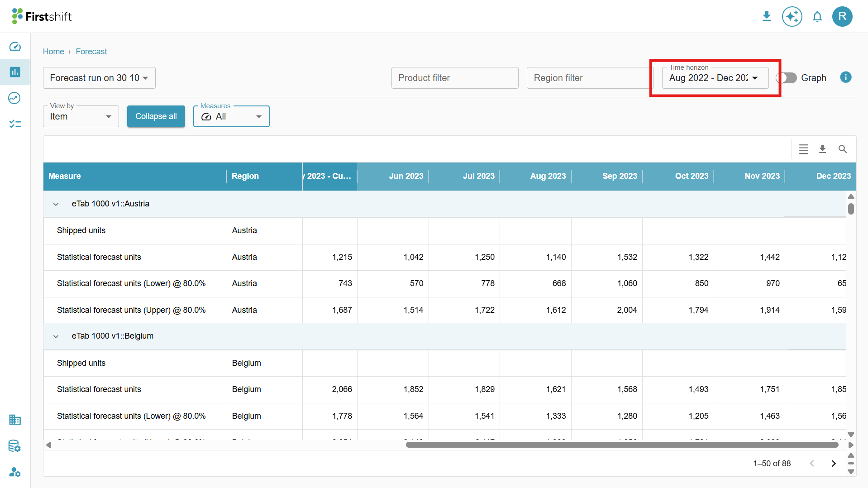Screen dimensions: 868x488
Task: Open the Measures All dropdown
Action: (x=231, y=116)
